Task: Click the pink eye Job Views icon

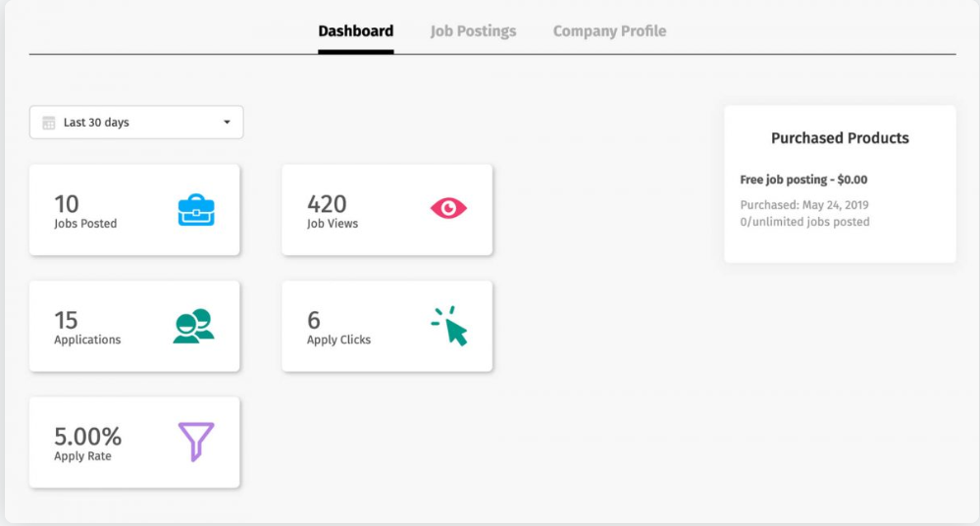Action: point(448,208)
